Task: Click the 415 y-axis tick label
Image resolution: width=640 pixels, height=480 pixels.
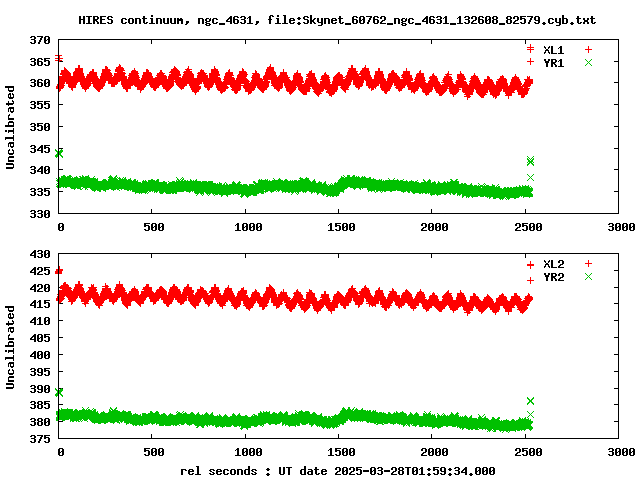Action: [x=40, y=304]
